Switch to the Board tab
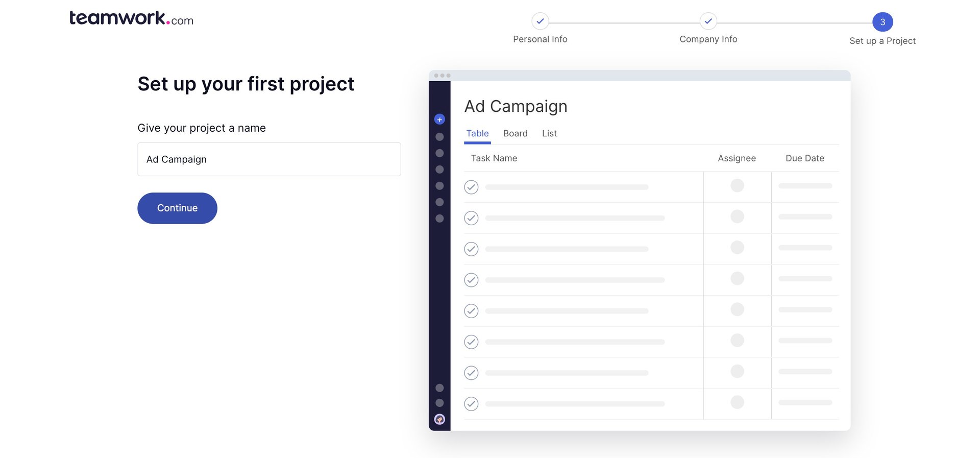 click(x=515, y=133)
